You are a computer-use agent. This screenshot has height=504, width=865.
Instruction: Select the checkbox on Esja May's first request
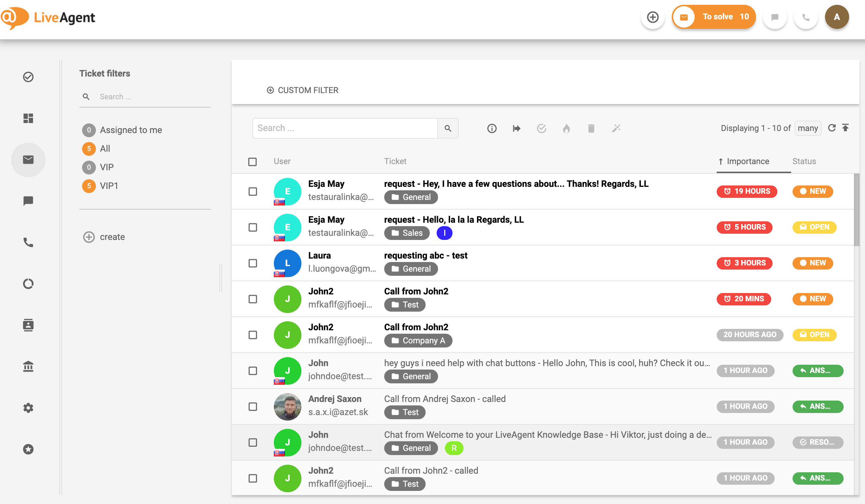pyautogui.click(x=253, y=192)
